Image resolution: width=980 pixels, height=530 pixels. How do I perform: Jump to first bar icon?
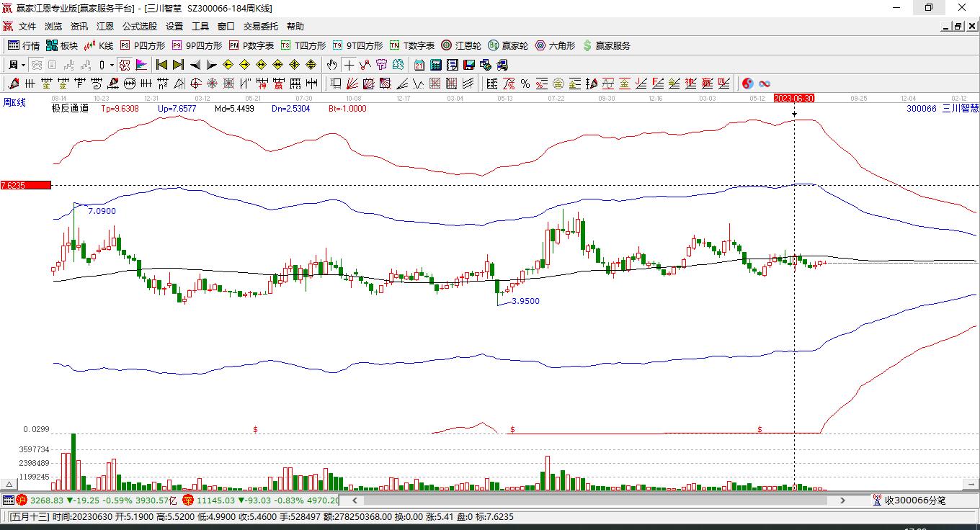point(162,65)
